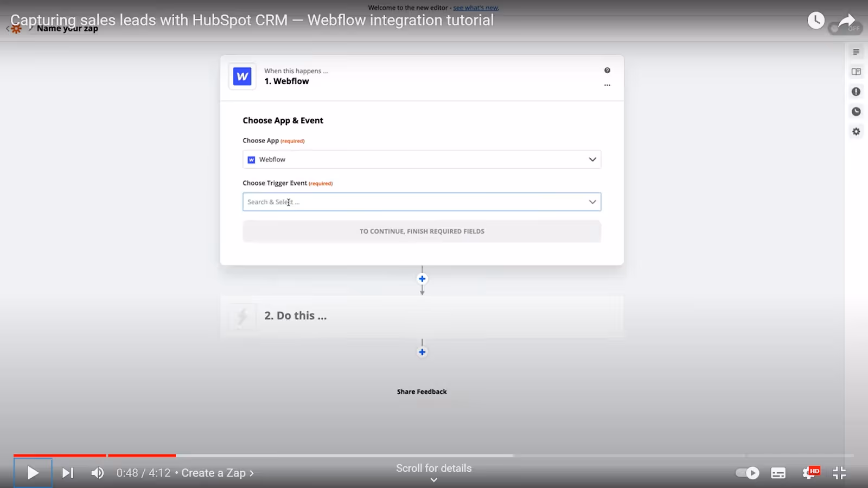Seek on the video progress bar
868x488 pixels.
tap(434, 455)
